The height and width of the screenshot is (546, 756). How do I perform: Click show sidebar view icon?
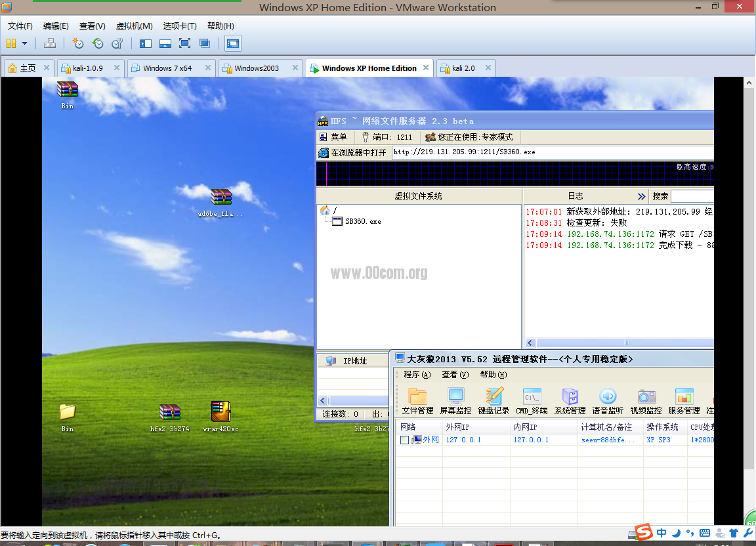146,43
